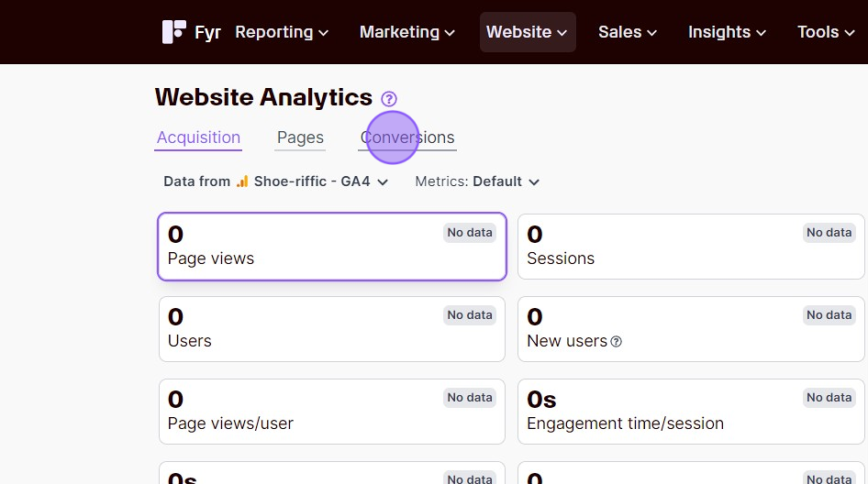Image resolution: width=868 pixels, height=484 pixels.
Task: Expand the Website dropdown menu
Action: tap(528, 32)
